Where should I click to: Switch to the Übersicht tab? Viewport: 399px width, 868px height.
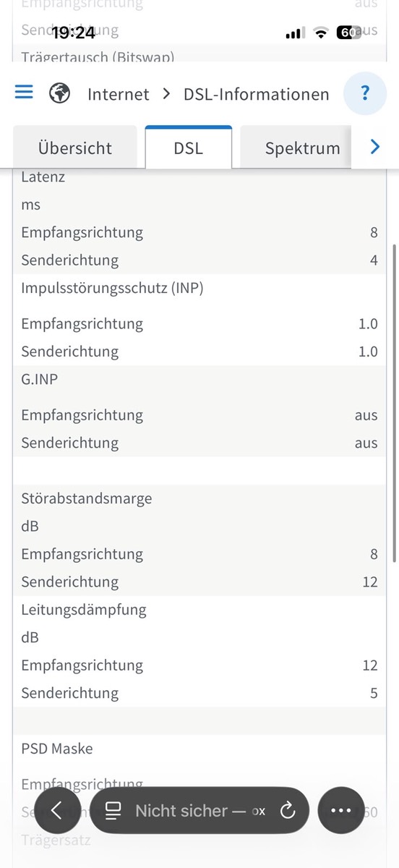click(75, 148)
